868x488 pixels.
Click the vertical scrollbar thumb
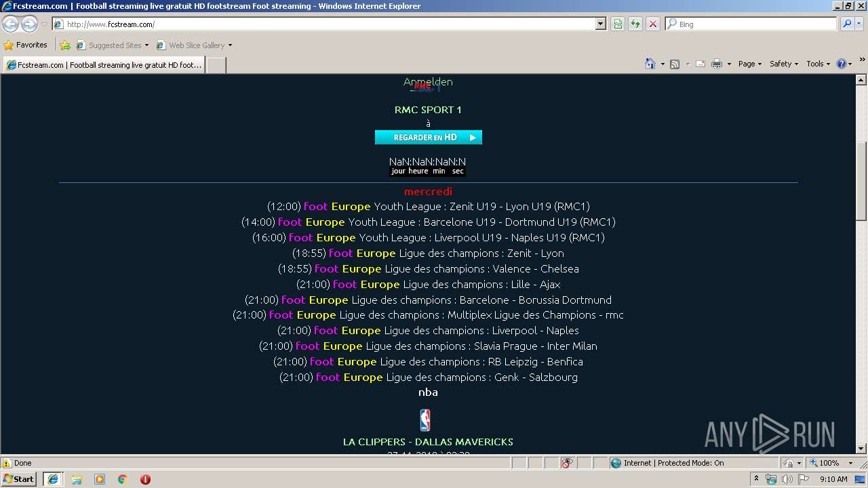(x=861, y=180)
